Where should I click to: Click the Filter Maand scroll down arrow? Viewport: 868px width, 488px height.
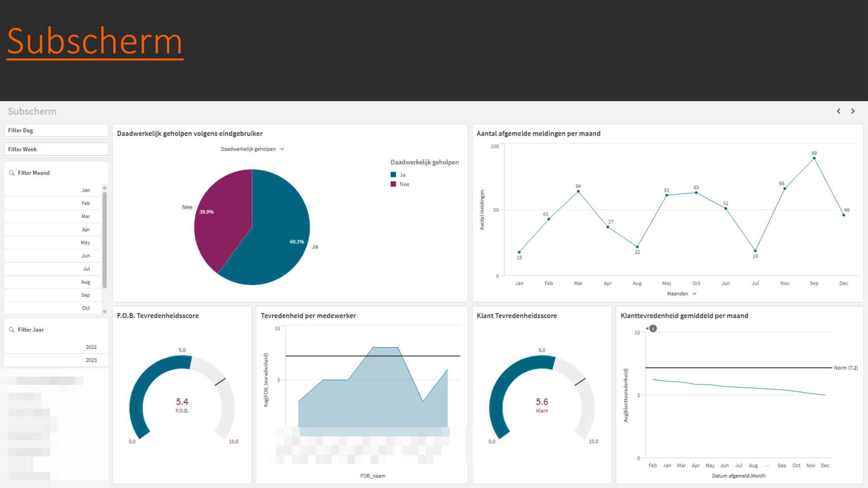[x=105, y=312]
